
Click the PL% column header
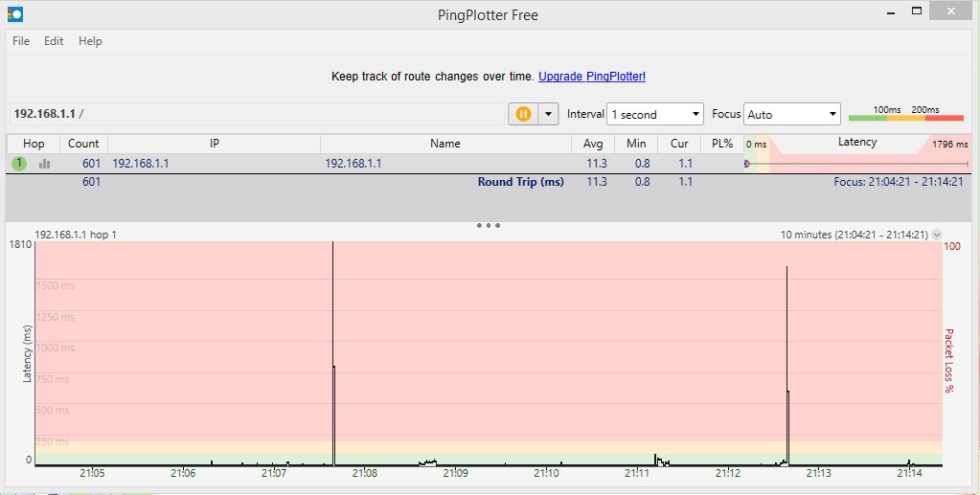click(722, 144)
